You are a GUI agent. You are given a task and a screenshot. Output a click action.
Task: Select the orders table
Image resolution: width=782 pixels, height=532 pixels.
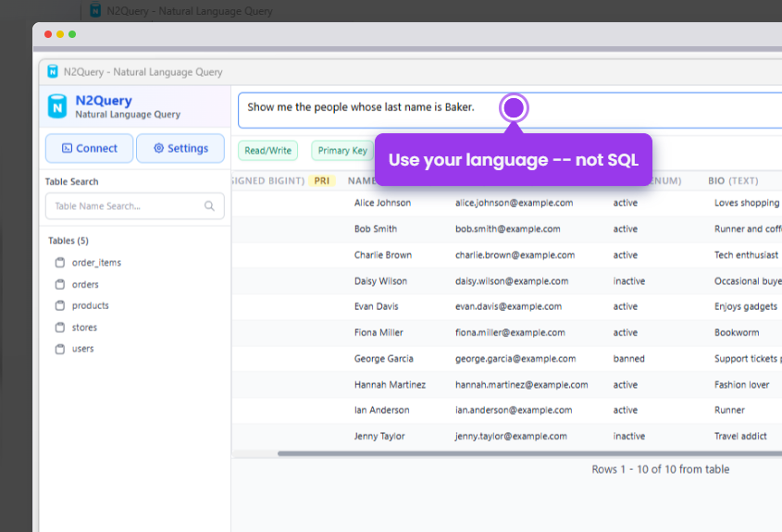point(85,284)
